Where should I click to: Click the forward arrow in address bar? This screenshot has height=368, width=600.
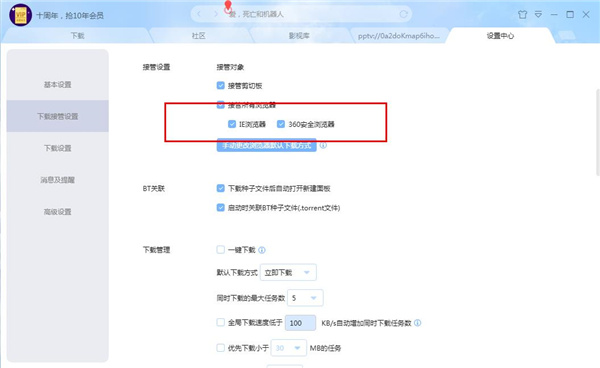pyautogui.click(x=215, y=14)
